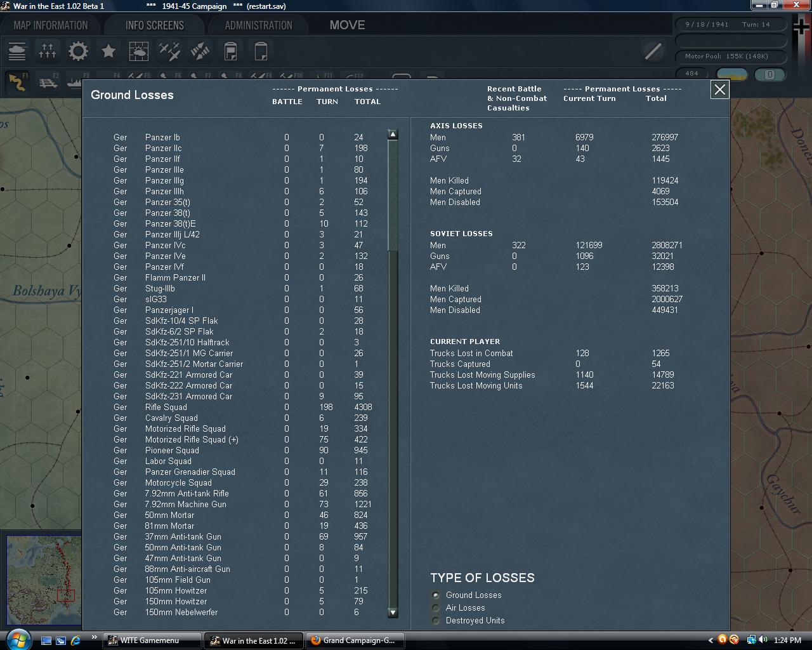
Task: Click the Trucks Lost in Combat entry
Action: coord(471,353)
